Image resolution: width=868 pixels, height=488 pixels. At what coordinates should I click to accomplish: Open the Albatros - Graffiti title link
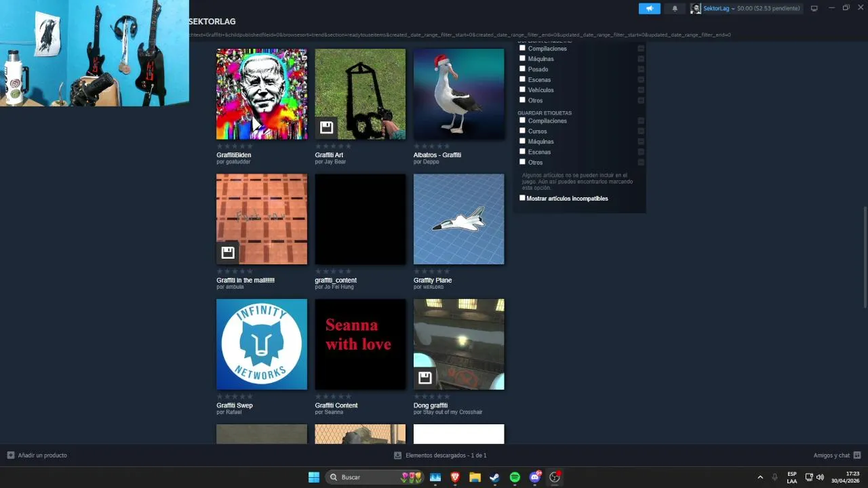(x=437, y=155)
